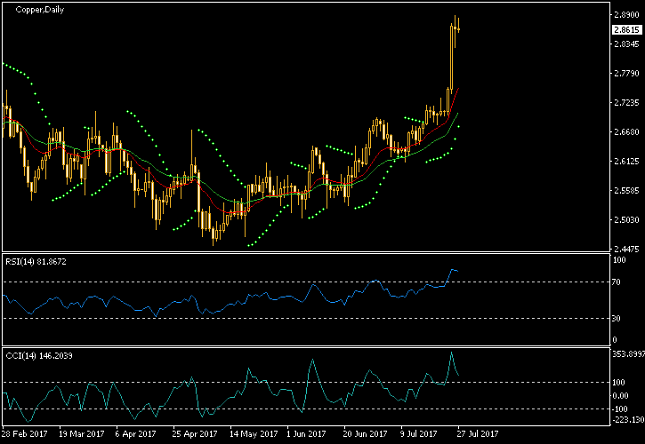The width and height of the screenshot is (645, 444).
Task: Click the CCI line's highest peak in July
Action: pyautogui.click(x=451, y=353)
